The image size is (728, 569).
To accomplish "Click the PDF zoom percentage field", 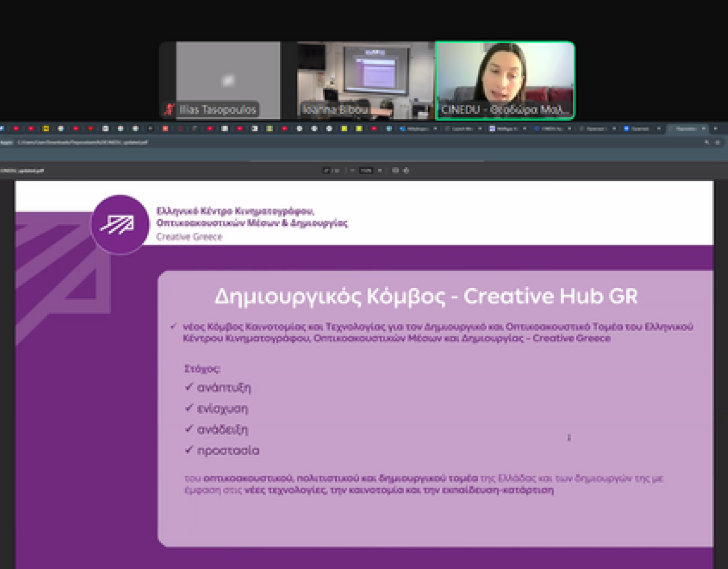I will [x=366, y=171].
